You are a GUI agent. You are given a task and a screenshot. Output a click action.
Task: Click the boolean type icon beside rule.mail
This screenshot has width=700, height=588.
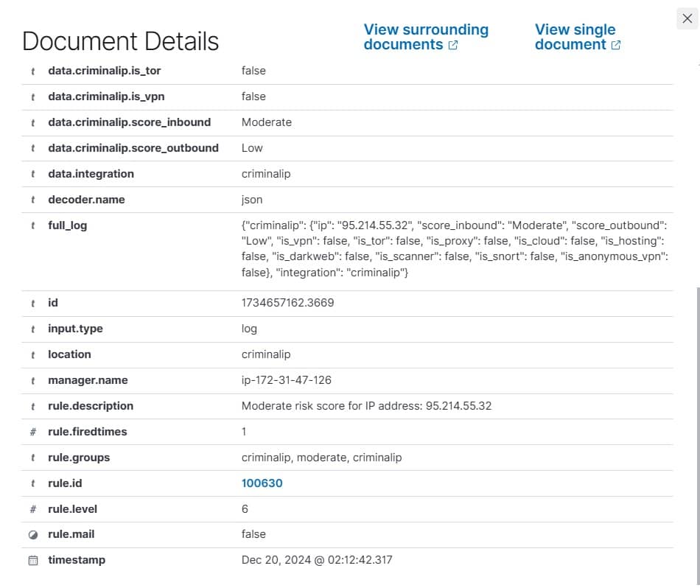[32, 534]
